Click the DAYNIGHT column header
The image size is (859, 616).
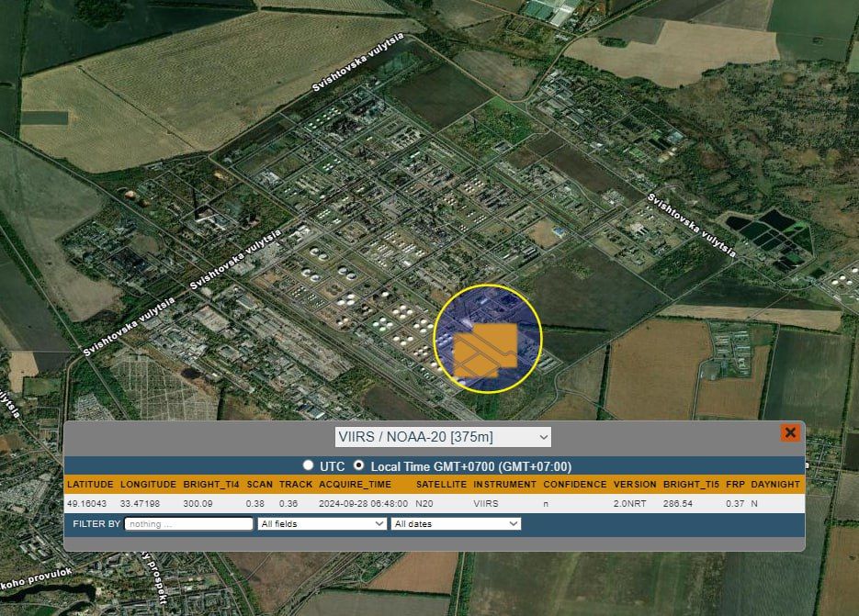tap(776, 484)
